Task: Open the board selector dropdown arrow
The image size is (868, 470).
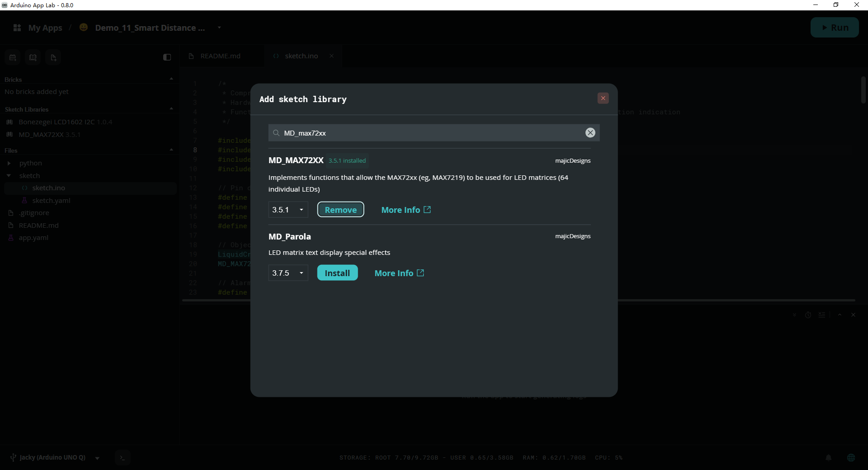Action: pyautogui.click(x=97, y=458)
